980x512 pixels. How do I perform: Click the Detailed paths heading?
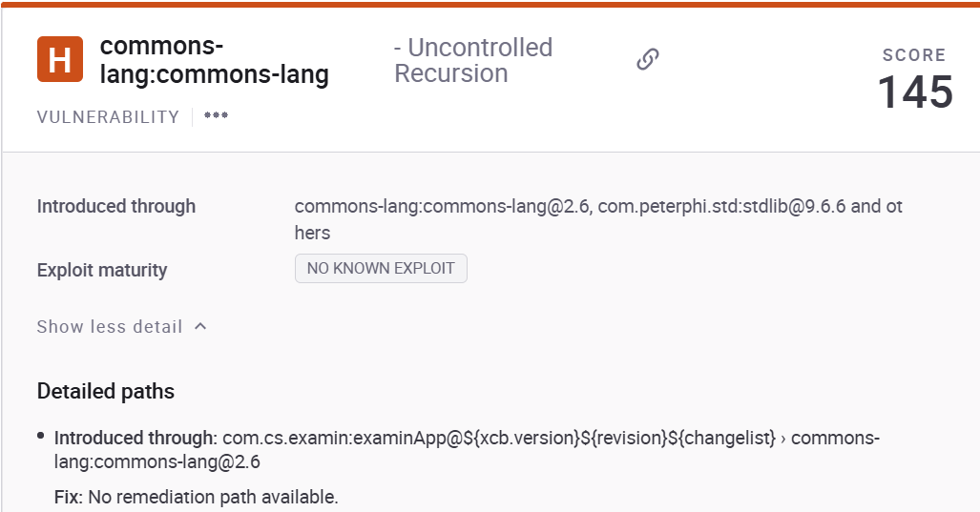click(106, 391)
